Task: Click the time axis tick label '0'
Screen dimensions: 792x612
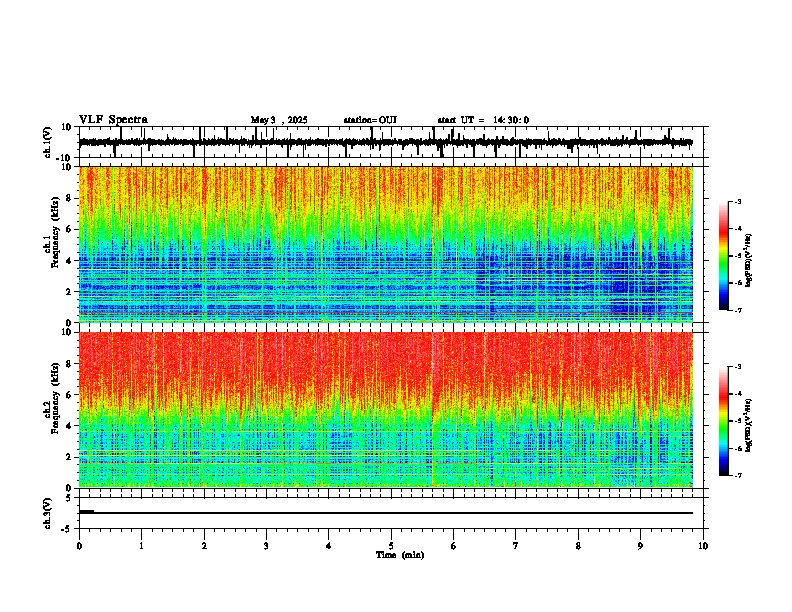Action: (79, 546)
